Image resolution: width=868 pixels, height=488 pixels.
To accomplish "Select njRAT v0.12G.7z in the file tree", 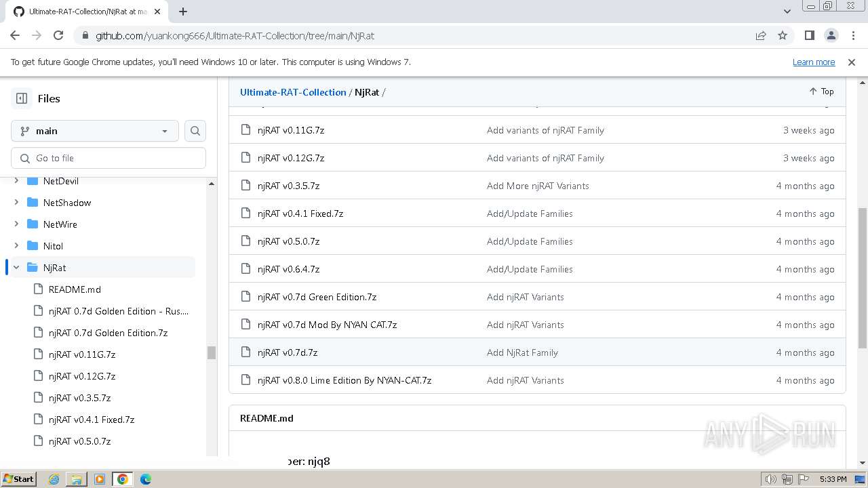I will tap(82, 376).
